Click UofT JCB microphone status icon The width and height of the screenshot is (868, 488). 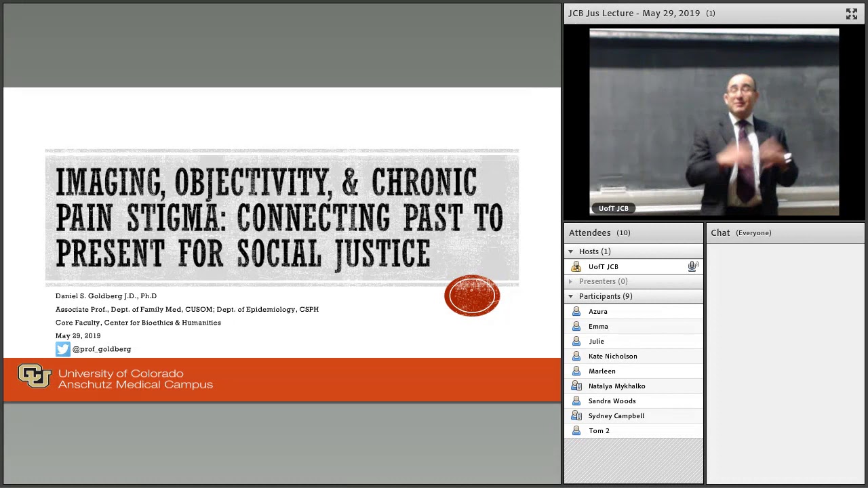[x=692, y=266]
